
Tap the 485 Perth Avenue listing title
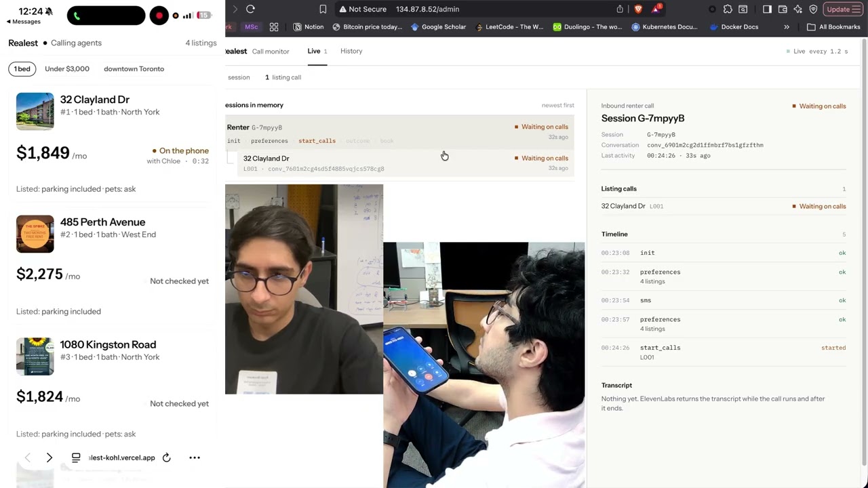102,222
